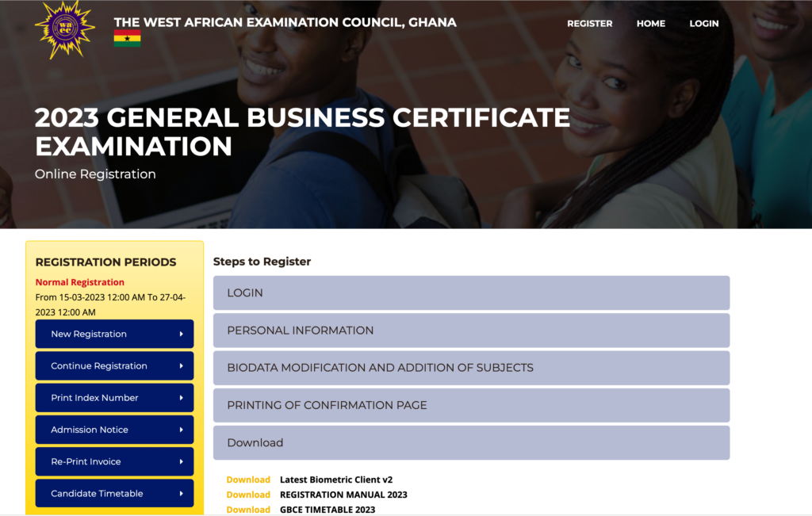Click GBCE TIMETABLE 2023 file name

[x=327, y=510]
